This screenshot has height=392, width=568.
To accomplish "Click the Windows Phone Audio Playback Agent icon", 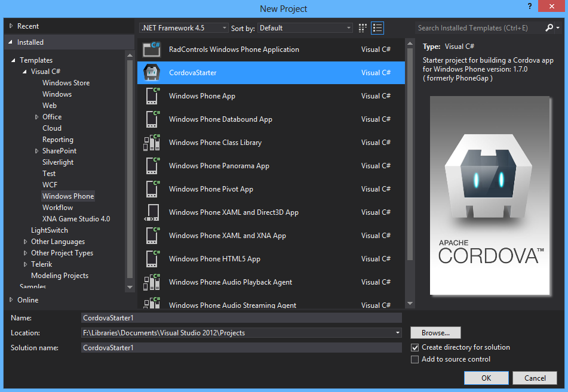I will pos(152,282).
